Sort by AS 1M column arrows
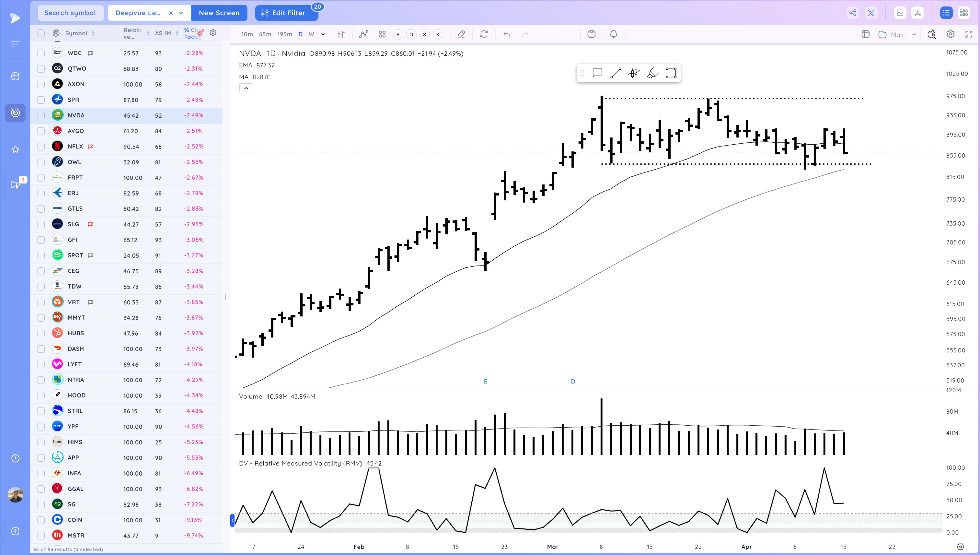 (177, 34)
